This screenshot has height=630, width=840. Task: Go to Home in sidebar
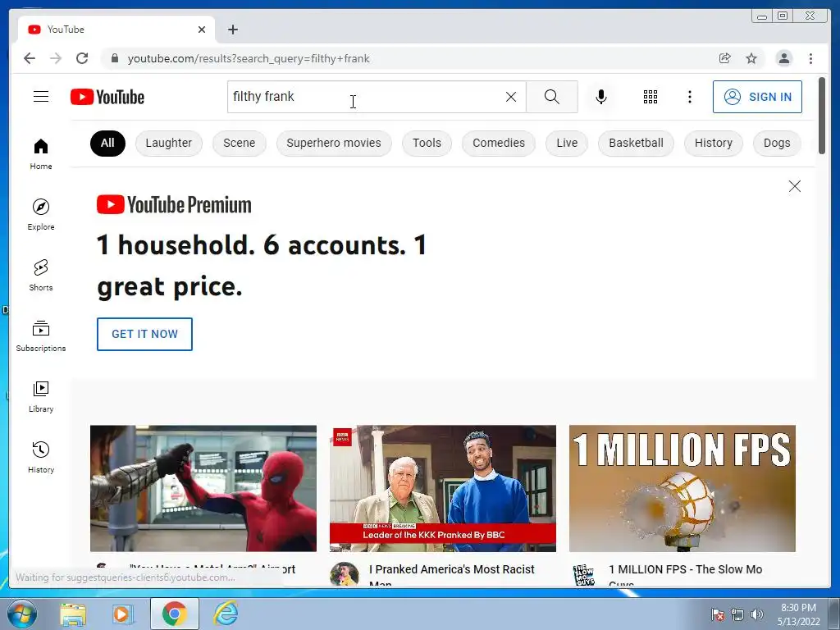[x=41, y=154]
